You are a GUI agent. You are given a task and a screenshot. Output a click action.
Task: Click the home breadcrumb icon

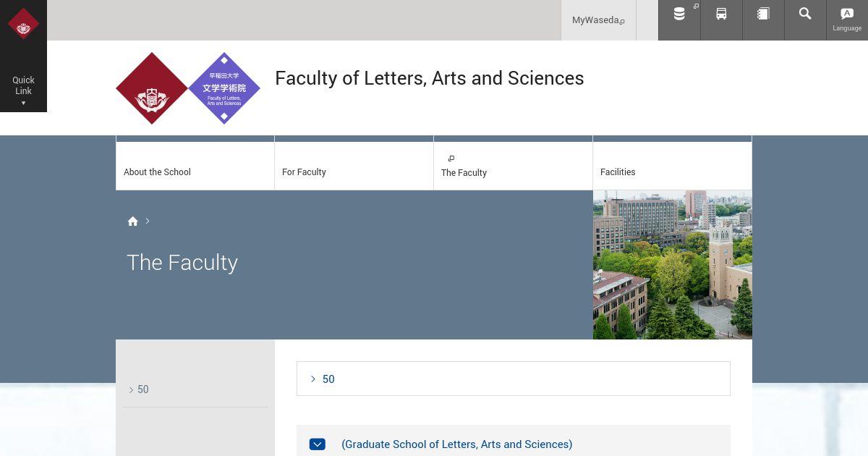pos(132,221)
